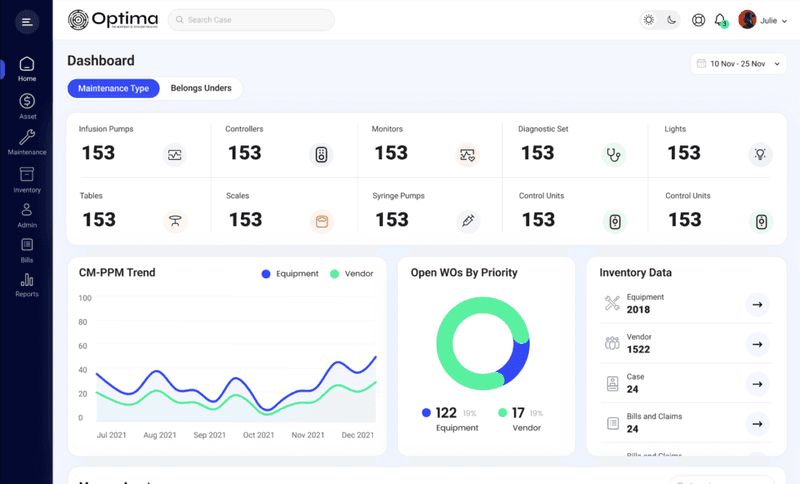Screen dimensions: 800x484
Task: Open the help lifebuoy icon
Action: (698, 20)
